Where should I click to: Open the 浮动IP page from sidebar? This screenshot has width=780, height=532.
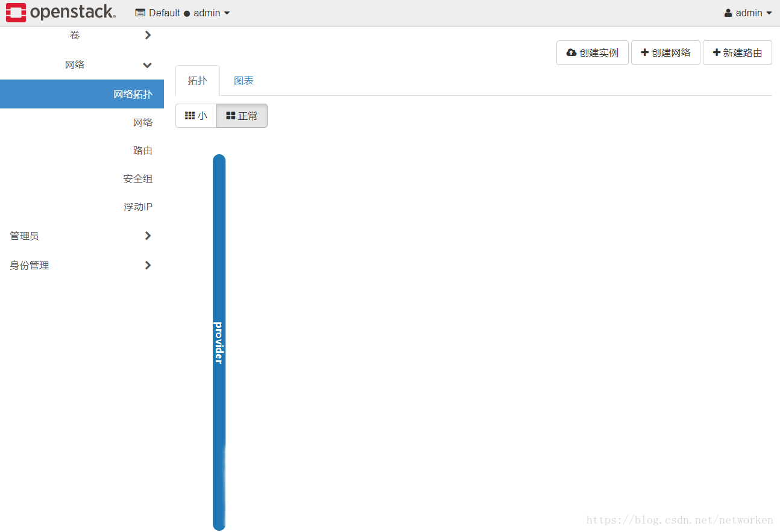tap(138, 207)
